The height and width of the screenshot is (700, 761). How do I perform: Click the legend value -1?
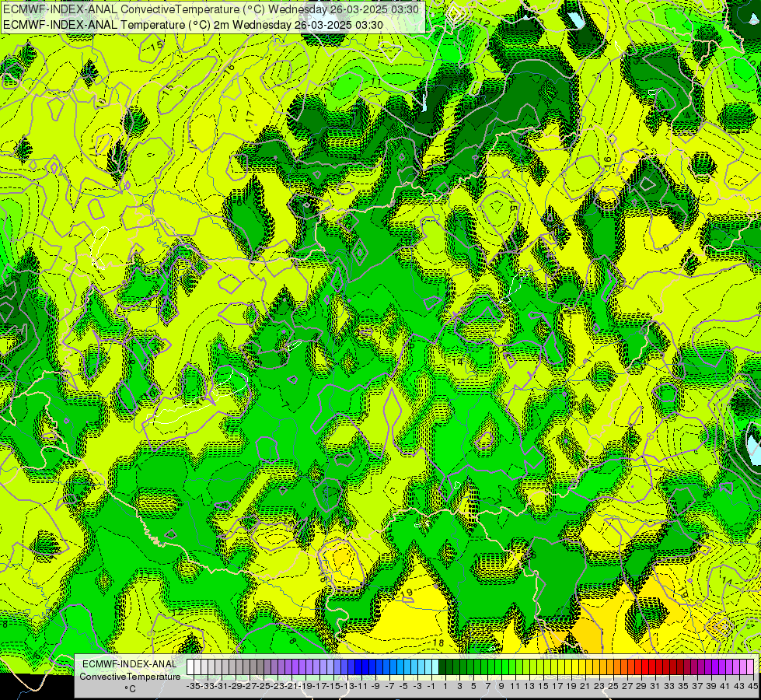[x=431, y=686]
